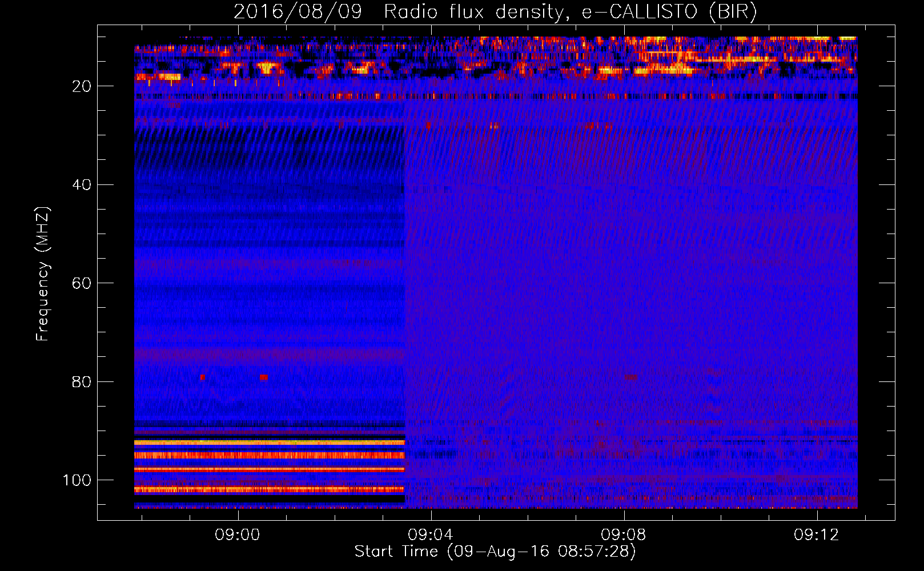This screenshot has width=924, height=571.
Task: Click the 'Start Time (09-Aug-16 08:57:28)' label
Action: (495, 552)
